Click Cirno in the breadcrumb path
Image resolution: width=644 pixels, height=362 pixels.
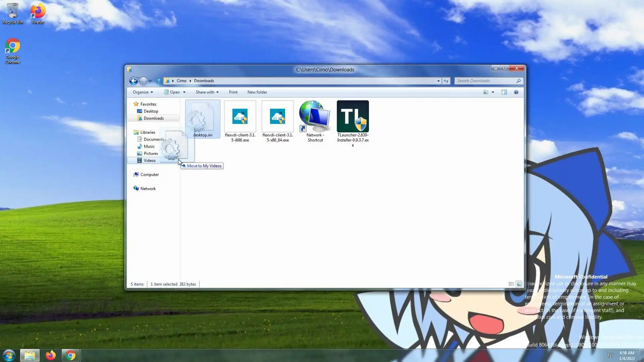coord(181,81)
